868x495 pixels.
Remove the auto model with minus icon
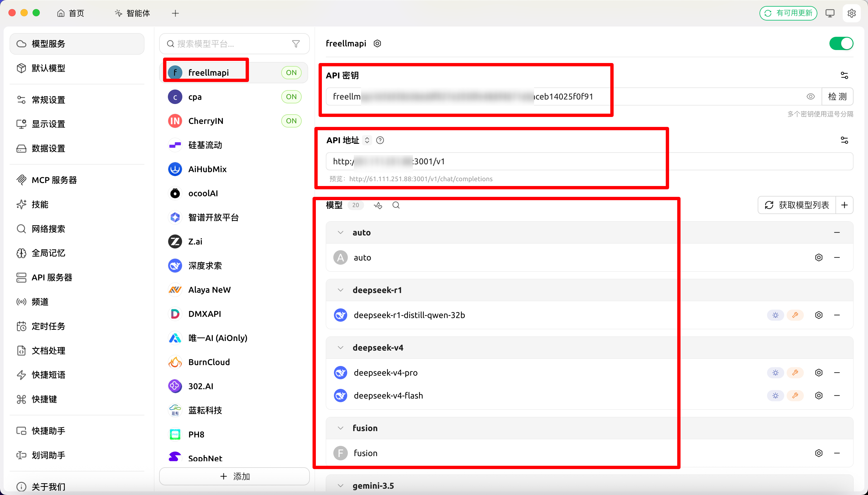[837, 257]
